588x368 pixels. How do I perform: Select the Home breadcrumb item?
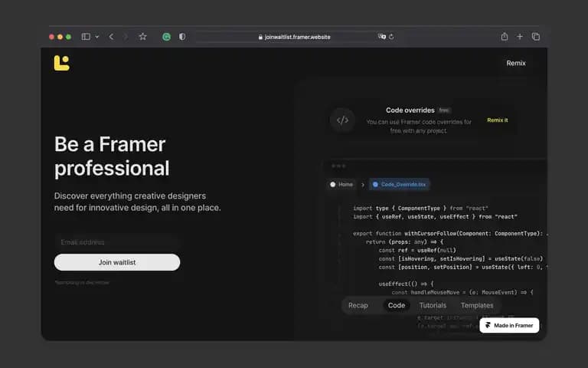(x=341, y=184)
